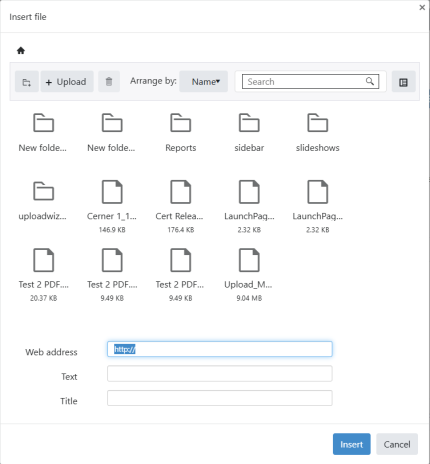
Task: Select the Upload_M... file
Action: [249, 275]
